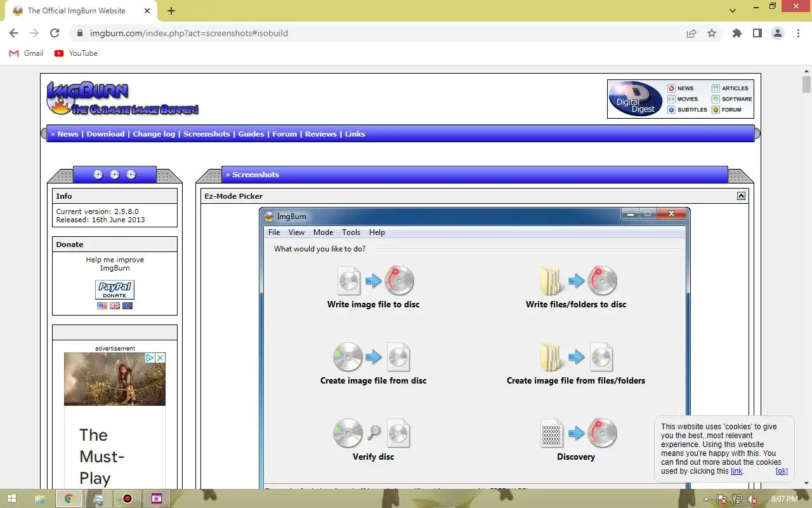
Task: Click the red record app on taskbar
Action: [128, 498]
